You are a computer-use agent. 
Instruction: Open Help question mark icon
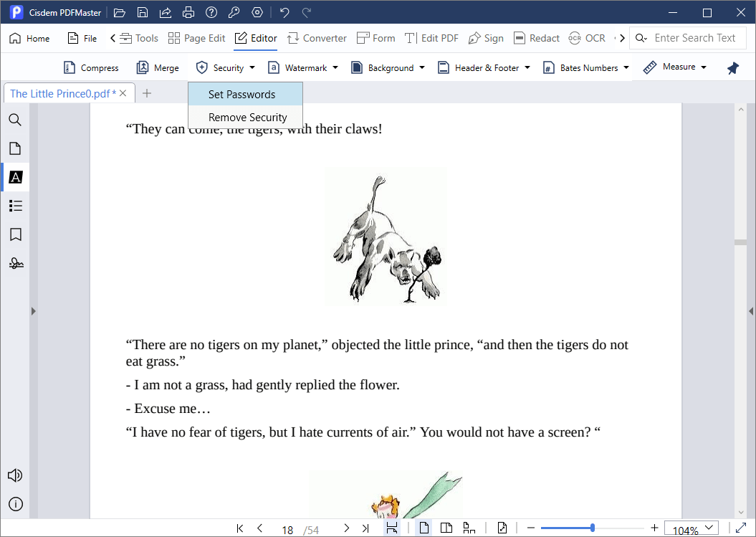(x=211, y=12)
